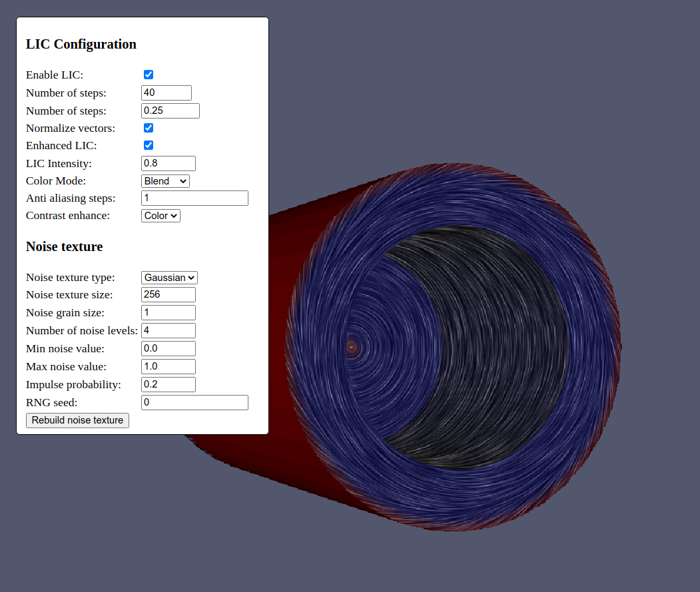
Task: Open the Noise texture type dropdown
Action: coord(169,277)
